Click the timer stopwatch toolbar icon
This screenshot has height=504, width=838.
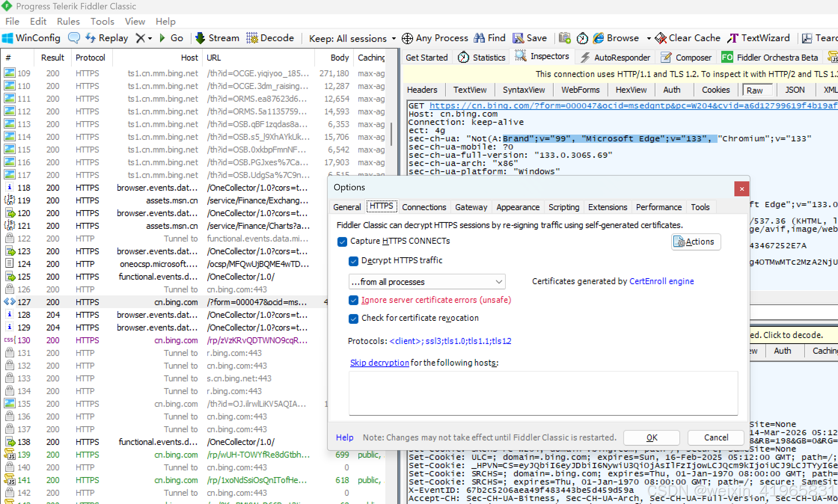582,38
